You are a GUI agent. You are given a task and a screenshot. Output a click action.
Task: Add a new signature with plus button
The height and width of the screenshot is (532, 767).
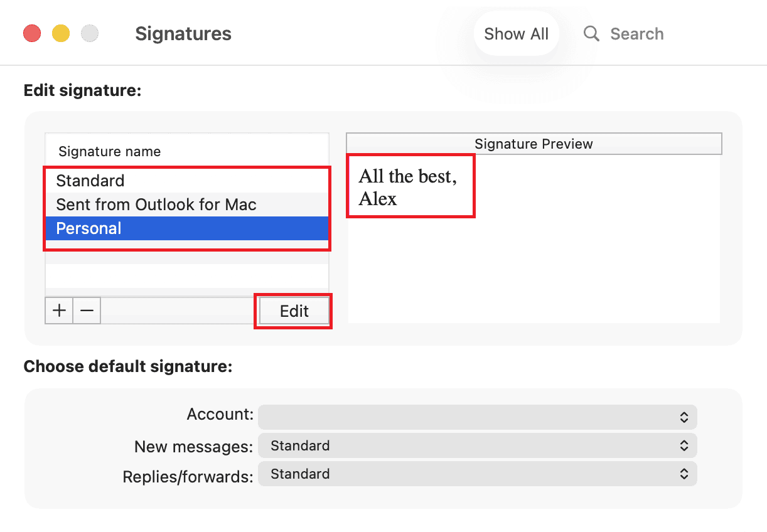click(60, 311)
